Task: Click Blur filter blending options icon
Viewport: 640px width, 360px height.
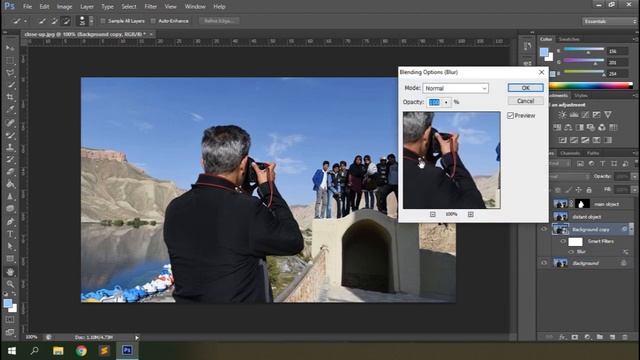Action: [626, 252]
